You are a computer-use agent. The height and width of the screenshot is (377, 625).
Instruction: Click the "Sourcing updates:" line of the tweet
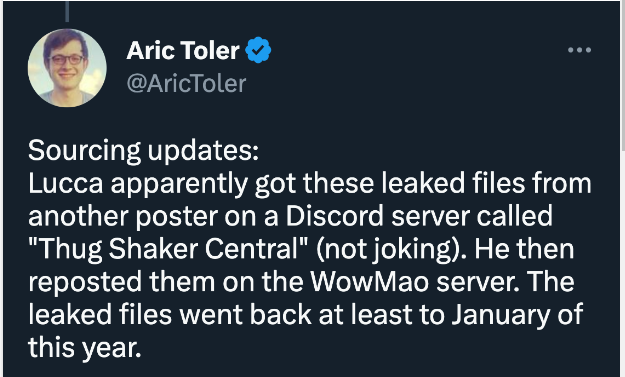tap(143, 151)
